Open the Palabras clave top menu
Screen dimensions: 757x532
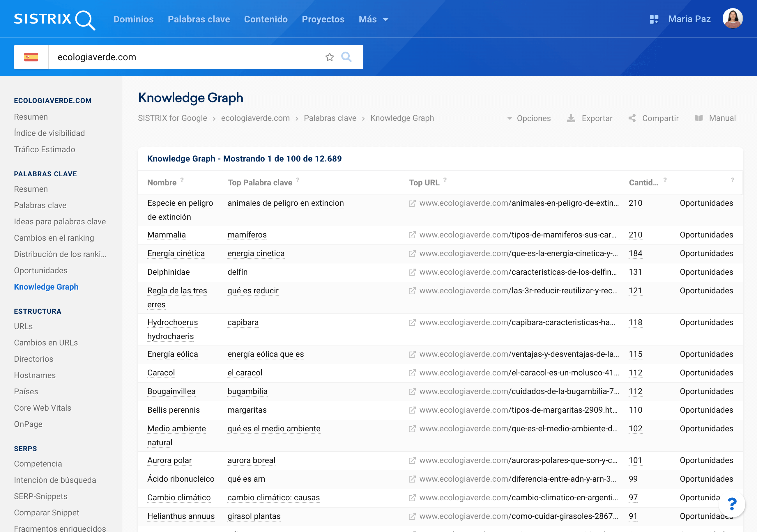[199, 19]
